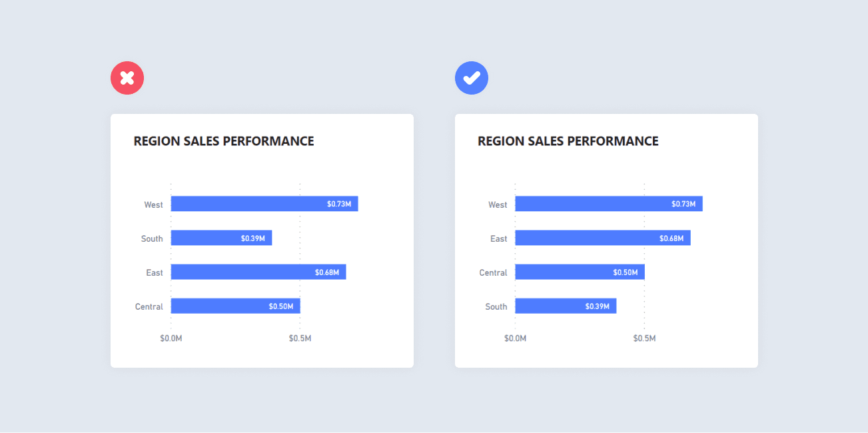
Task: Click the Central bar in the unsorted chart
Action: coord(235,306)
